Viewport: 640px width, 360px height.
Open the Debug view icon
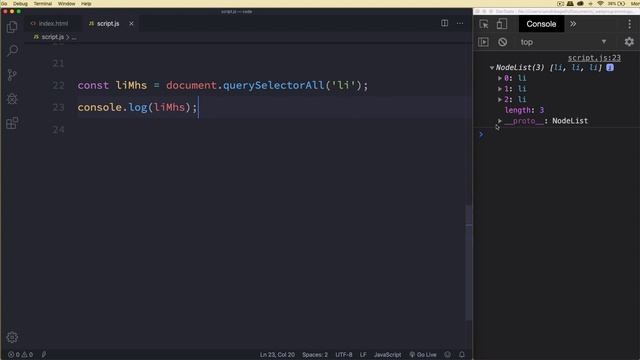tap(12, 99)
